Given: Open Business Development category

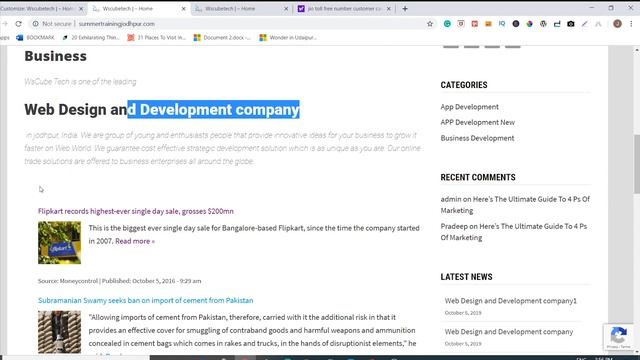Looking at the screenshot, I should (x=477, y=138).
